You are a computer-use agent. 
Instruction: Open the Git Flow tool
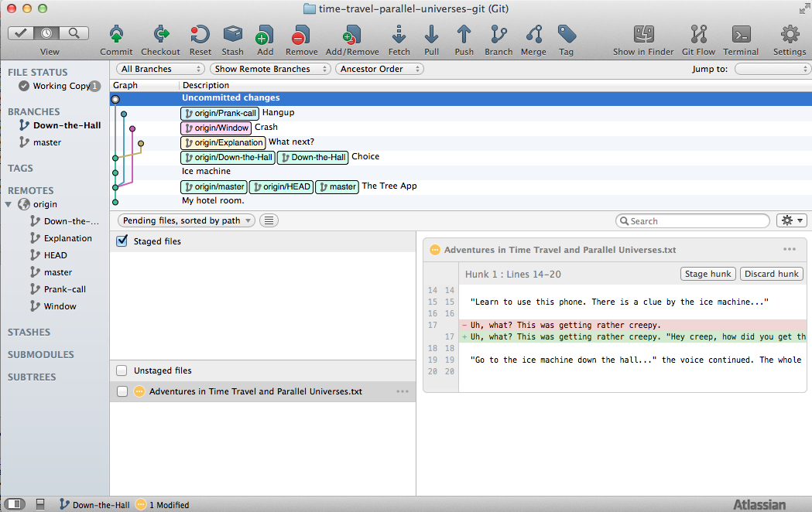698,35
